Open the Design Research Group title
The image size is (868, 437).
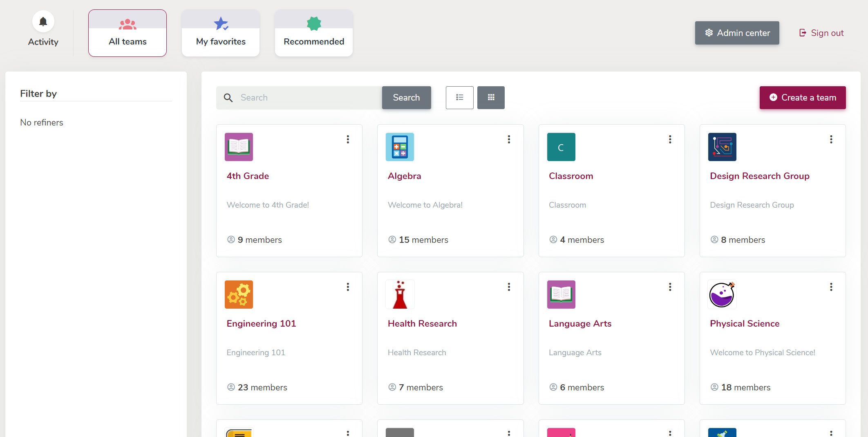pyautogui.click(x=760, y=176)
